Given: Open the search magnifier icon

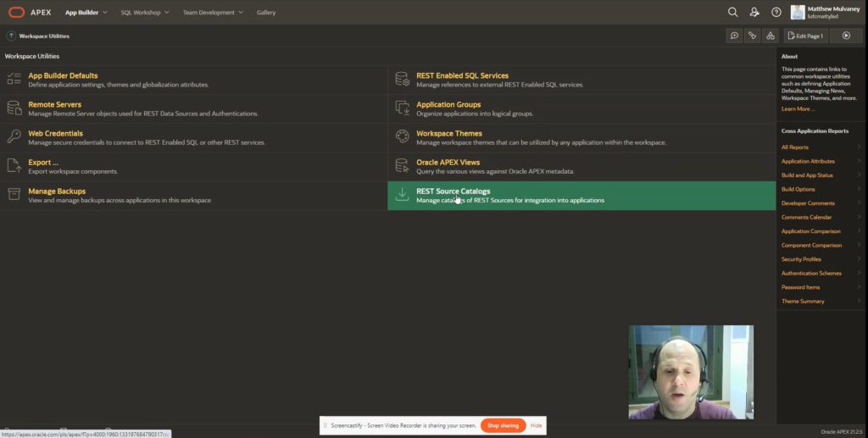Looking at the screenshot, I should 732,12.
